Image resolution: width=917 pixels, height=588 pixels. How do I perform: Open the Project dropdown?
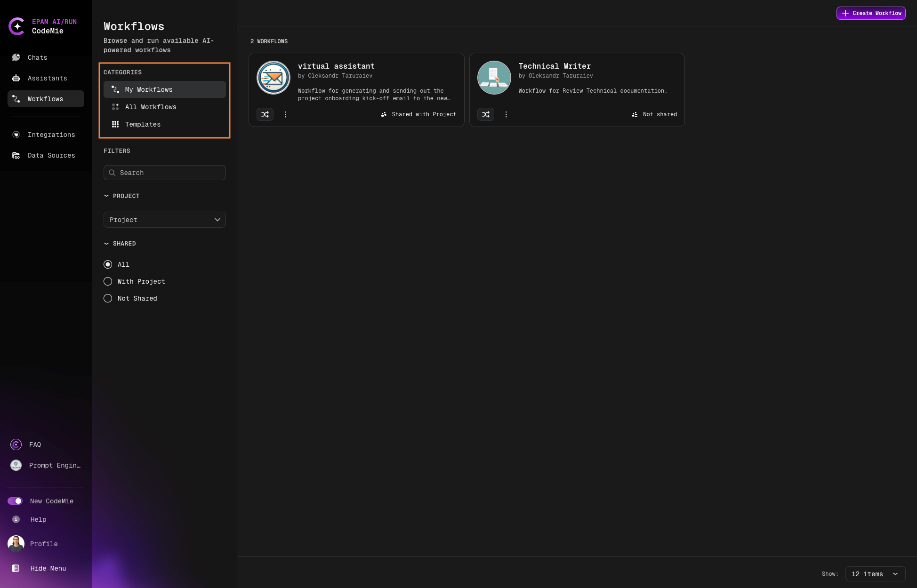tap(164, 220)
